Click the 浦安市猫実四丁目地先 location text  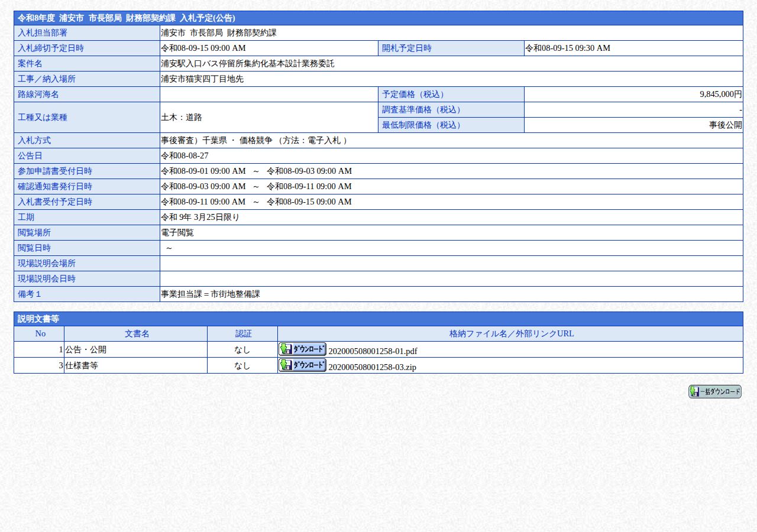202,79
